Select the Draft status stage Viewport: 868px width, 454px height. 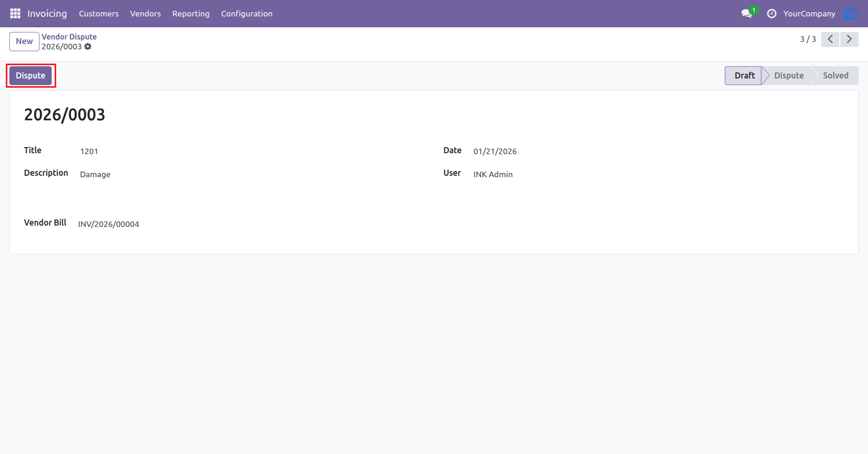744,76
